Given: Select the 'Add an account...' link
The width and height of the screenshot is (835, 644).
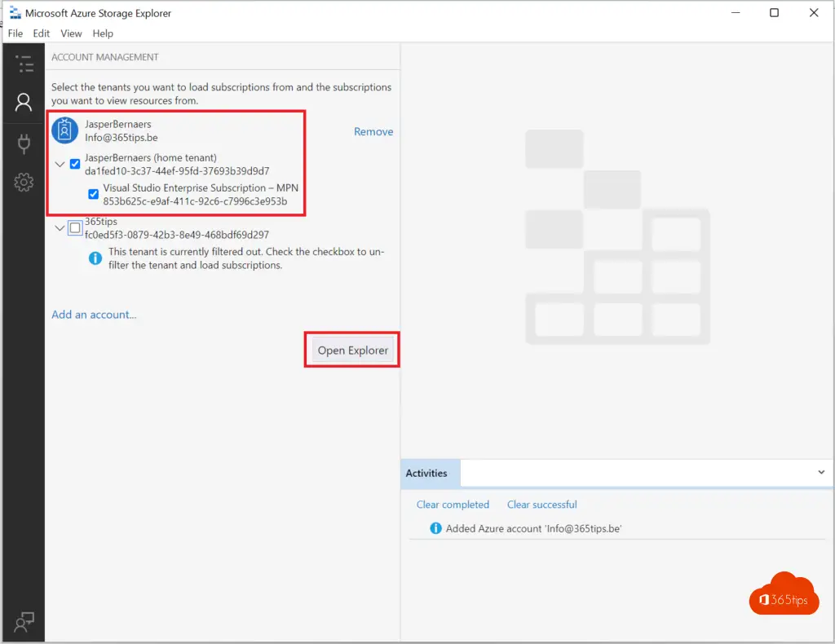Looking at the screenshot, I should coord(94,314).
